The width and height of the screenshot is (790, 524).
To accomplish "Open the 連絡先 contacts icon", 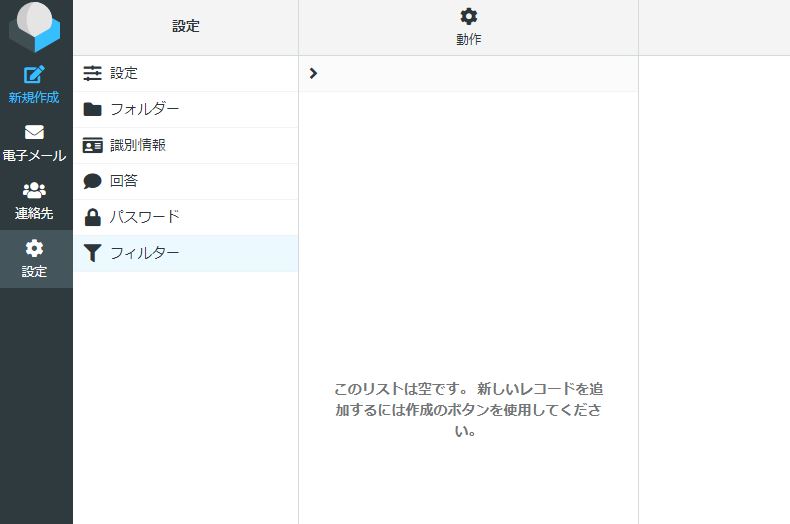I will pyautogui.click(x=35, y=190).
